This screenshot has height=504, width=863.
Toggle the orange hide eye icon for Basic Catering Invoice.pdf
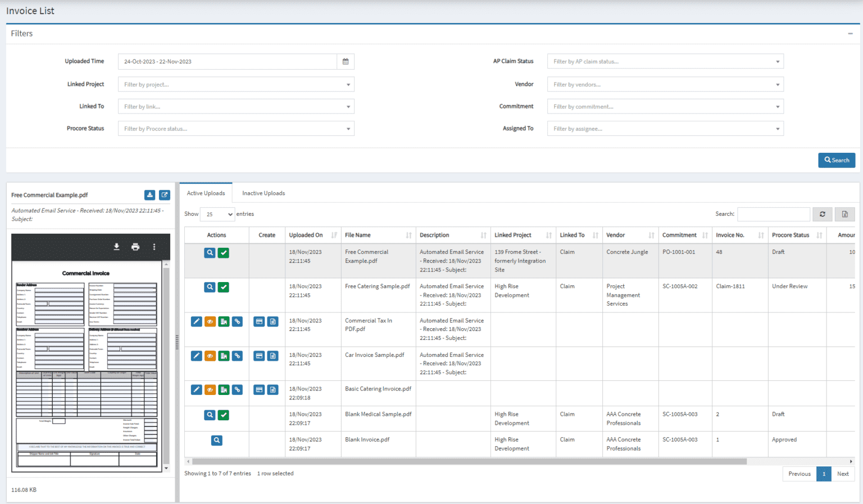click(210, 389)
